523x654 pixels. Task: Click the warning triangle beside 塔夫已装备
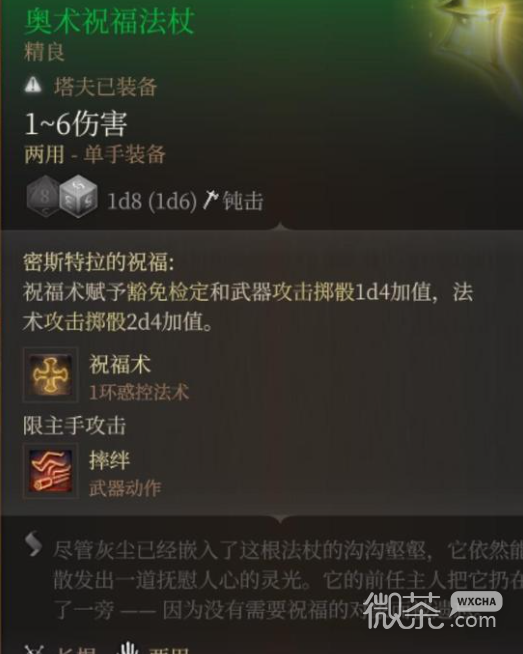pyautogui.click(x=33, y=86)
